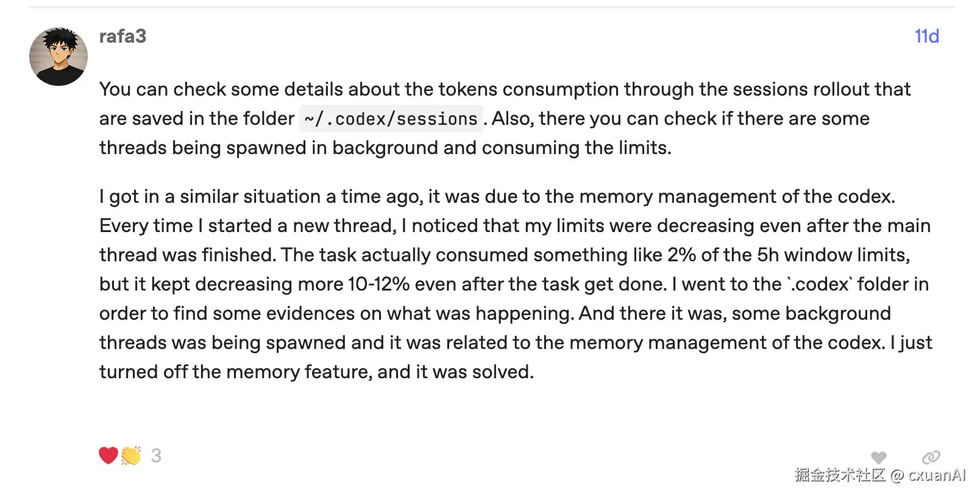The height and width of the screenshot is (497, 980).
Task: Copy post link with chain icon
Action: click(931, 457)
